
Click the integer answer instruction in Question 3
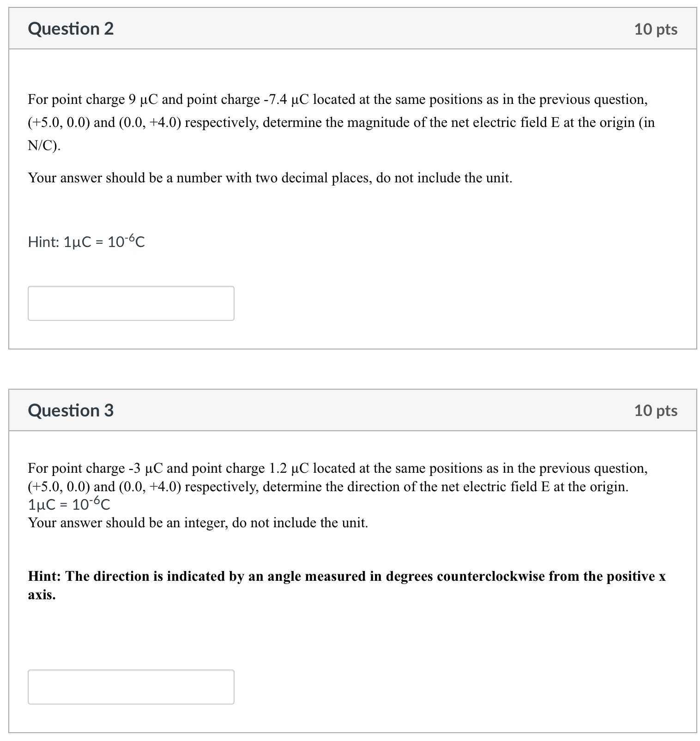(198, 523)
